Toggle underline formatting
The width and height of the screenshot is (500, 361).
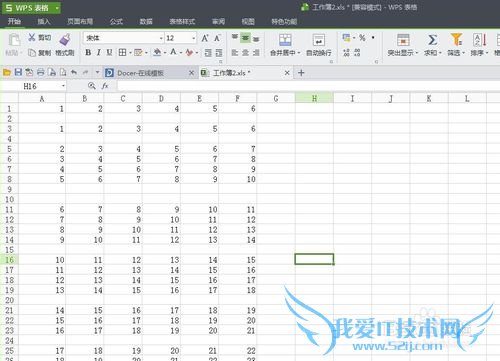[x=109, y=52]
